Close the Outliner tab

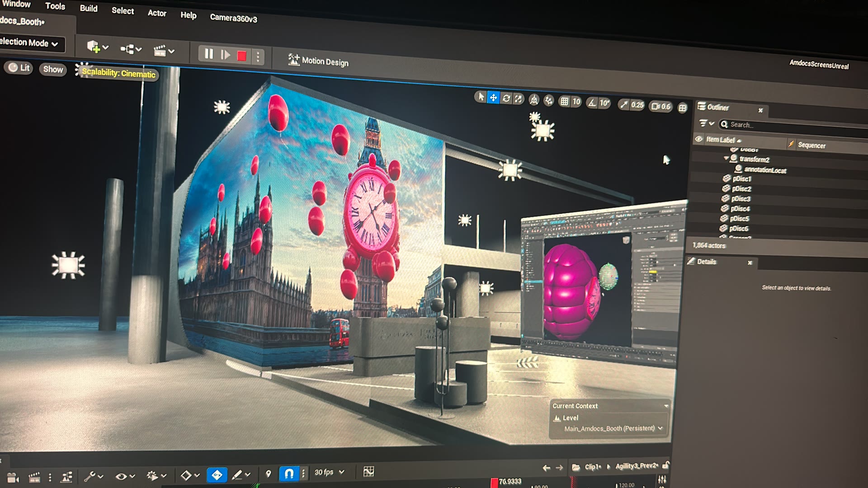click(x=760, y=110)
